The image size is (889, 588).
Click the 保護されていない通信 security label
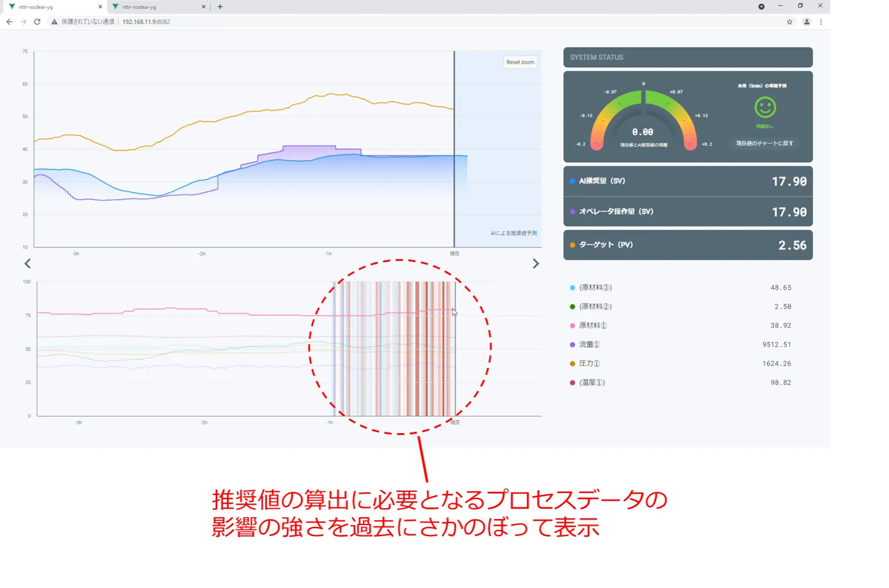coord(88,22)
